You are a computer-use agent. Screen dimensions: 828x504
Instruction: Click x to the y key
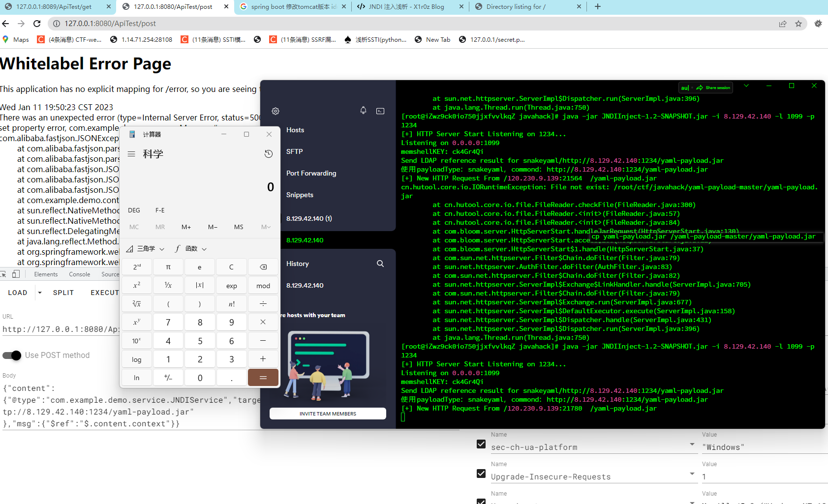(x=137, y=322)
